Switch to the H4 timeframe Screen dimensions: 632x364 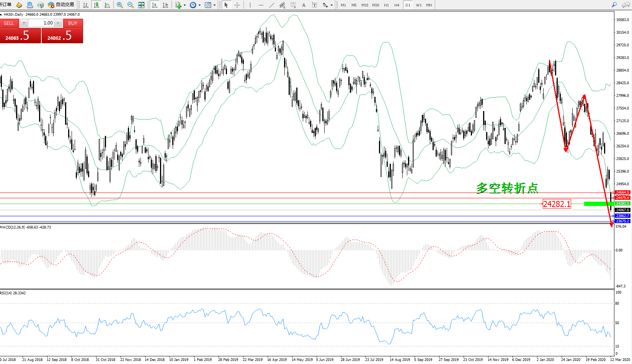coord(397,5)
